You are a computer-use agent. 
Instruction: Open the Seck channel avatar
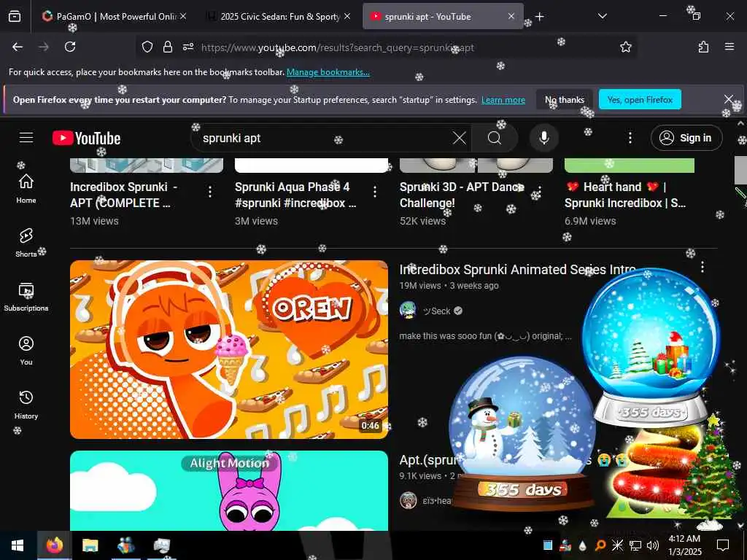tap(409, 311)
